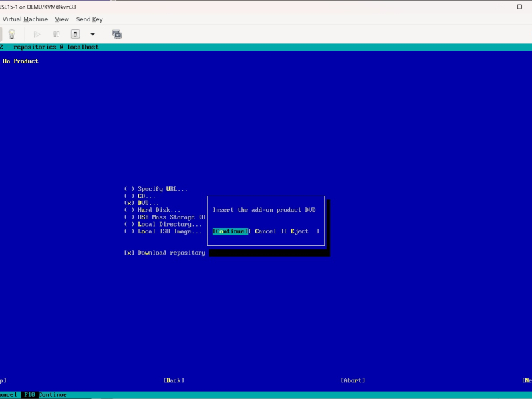The image size is (532, 399).
Task: Pause the virtual machine
Action: coord(57,35)
